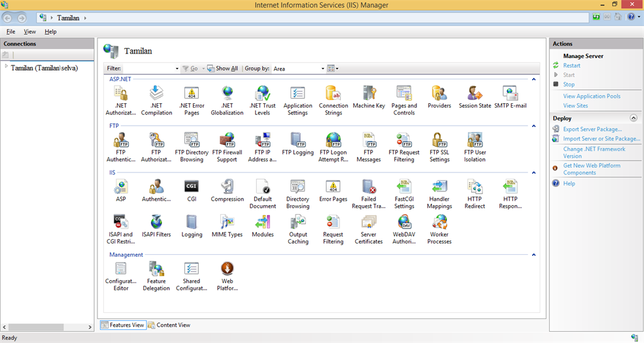Collapse the Management group

533,255
